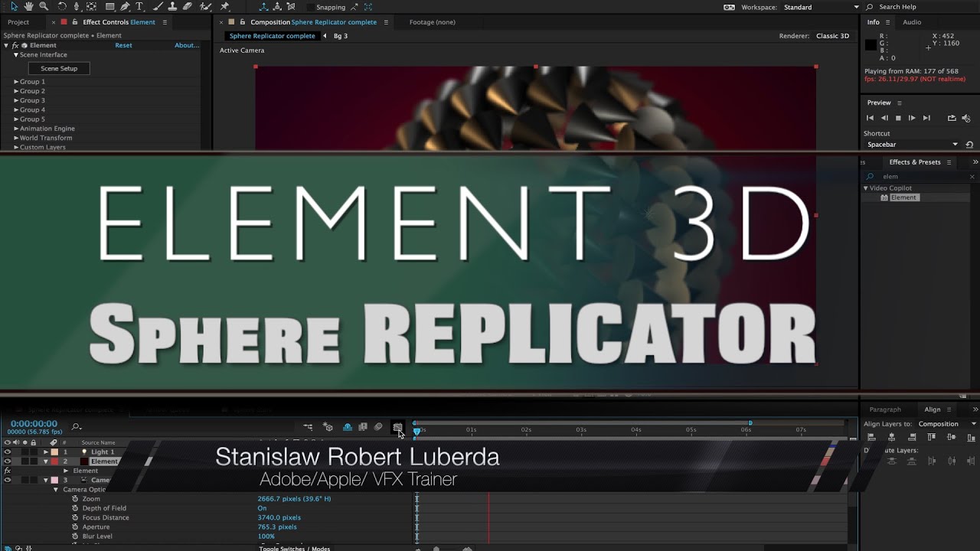Click the Composition Mini-Flowchart icon in timeline
Image resolution: width=980 pixels, height=551 pixels.
(x=308, y=427)
